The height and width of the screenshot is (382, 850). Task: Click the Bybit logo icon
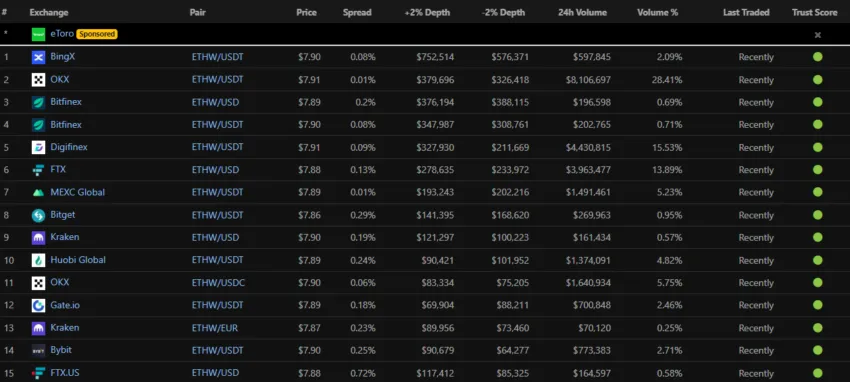(x=38, y=351)
